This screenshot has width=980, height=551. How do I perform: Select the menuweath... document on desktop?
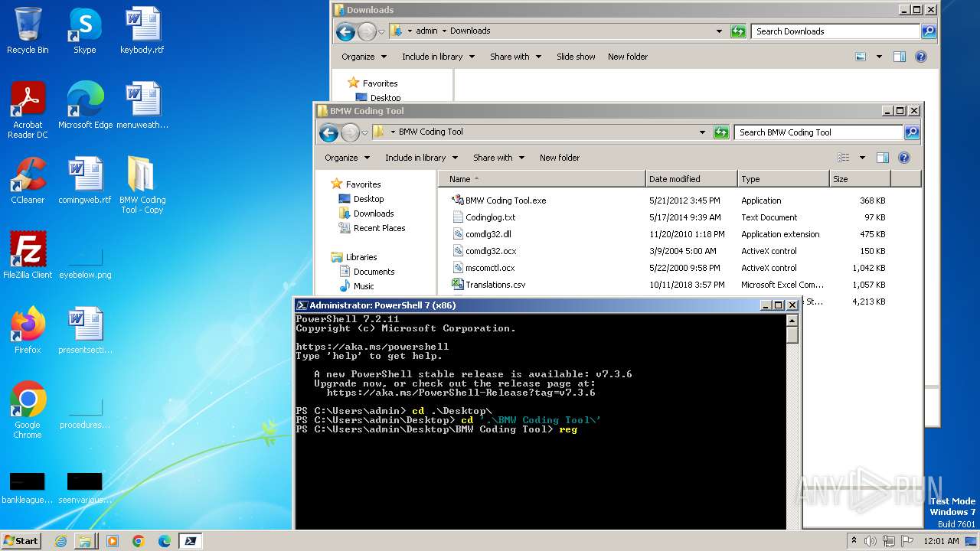(142, 106)
